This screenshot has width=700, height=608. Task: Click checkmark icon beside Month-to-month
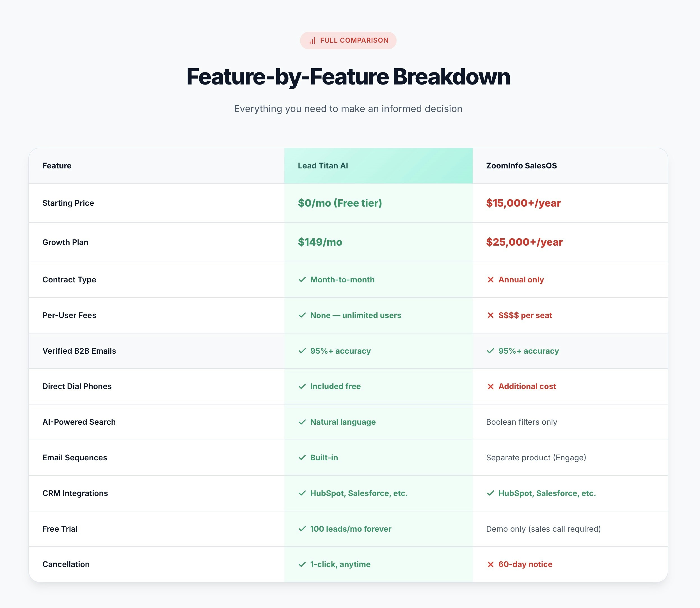point(302,280)
